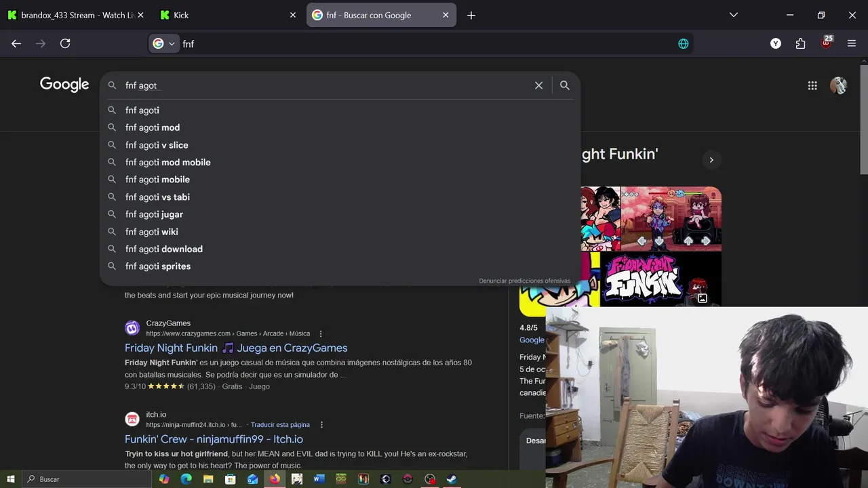Open Steam from the taskbar
The width and height of the screenshot is (868, 488).
[x=452, y=479]
